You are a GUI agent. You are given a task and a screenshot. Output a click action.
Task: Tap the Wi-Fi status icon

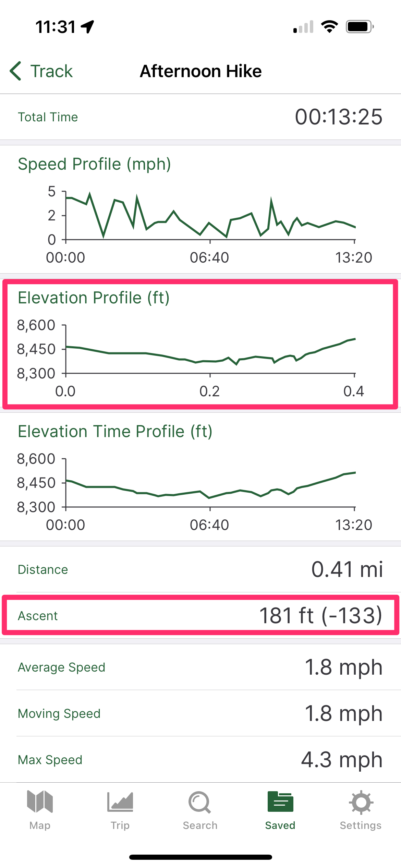coord(329,27)
